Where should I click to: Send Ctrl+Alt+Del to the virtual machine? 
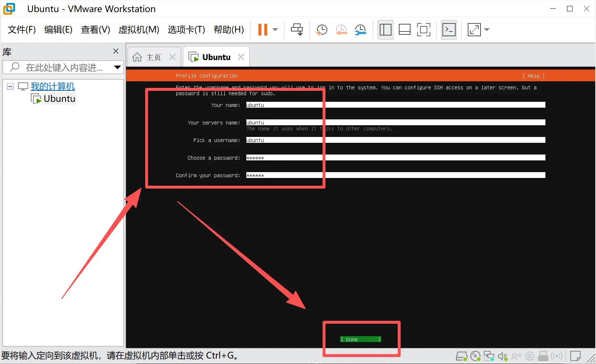pyautogui.click(x=297, y=30)
